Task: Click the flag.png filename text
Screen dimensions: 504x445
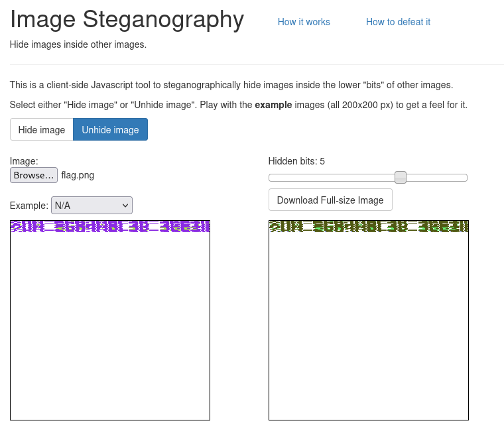Action: [x=78, y=175]
